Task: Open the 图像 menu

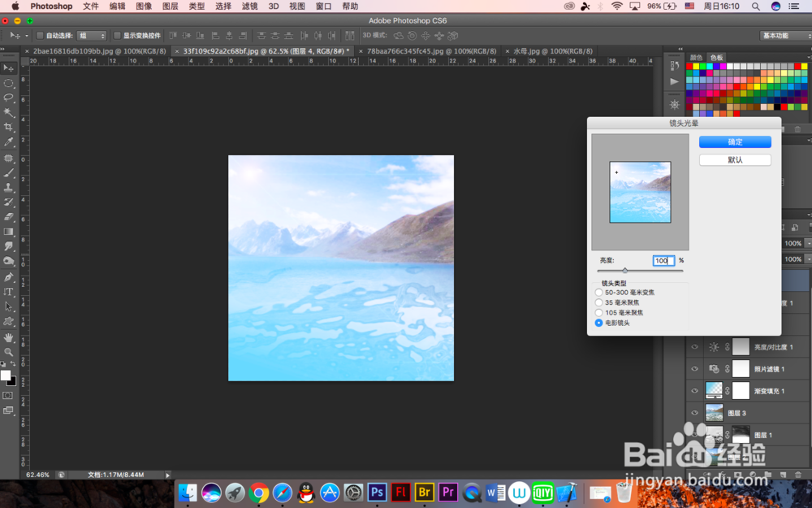Action: 144,7
